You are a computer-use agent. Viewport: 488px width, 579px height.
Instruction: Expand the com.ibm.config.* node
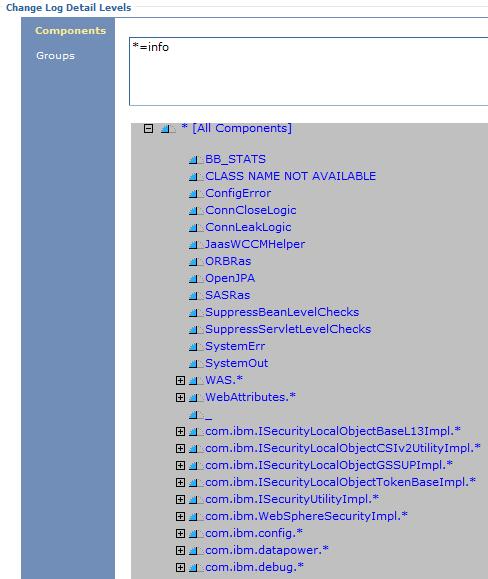180,533
